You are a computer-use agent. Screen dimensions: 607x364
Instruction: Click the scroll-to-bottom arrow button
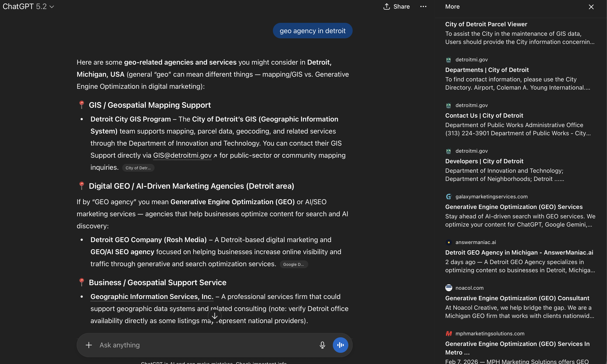(x=214, y=316)
